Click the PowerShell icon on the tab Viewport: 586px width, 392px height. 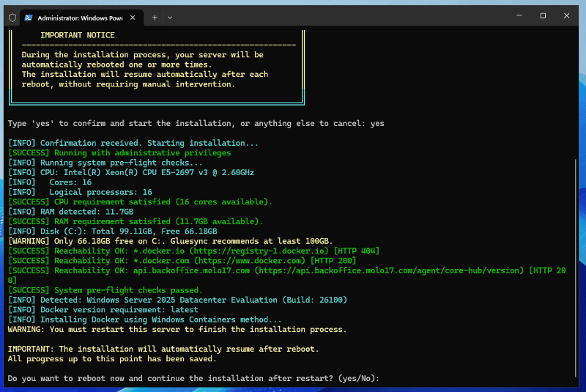tap(29, 18)
